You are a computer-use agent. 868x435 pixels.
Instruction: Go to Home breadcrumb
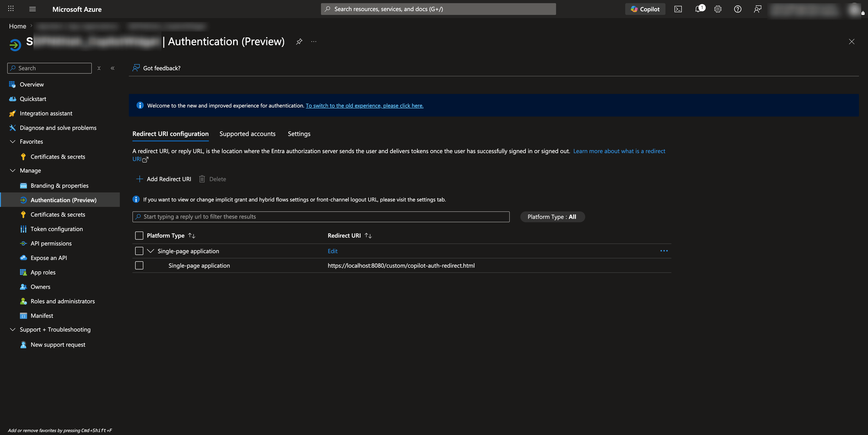tap(18, 26)
